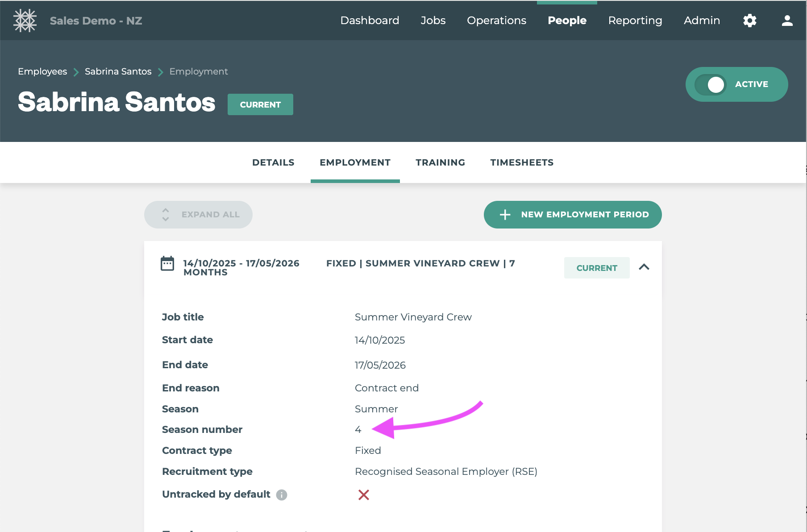This screenshot has height=532, width=807.
Task: Click New Employment Period button
Action: click(x=584, y=215)
